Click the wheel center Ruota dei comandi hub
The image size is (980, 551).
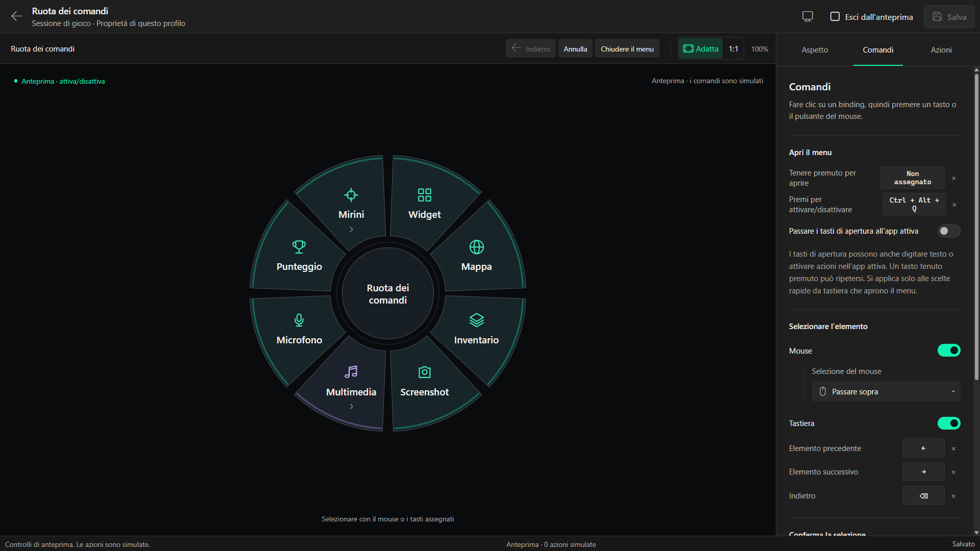coord(388,294)
